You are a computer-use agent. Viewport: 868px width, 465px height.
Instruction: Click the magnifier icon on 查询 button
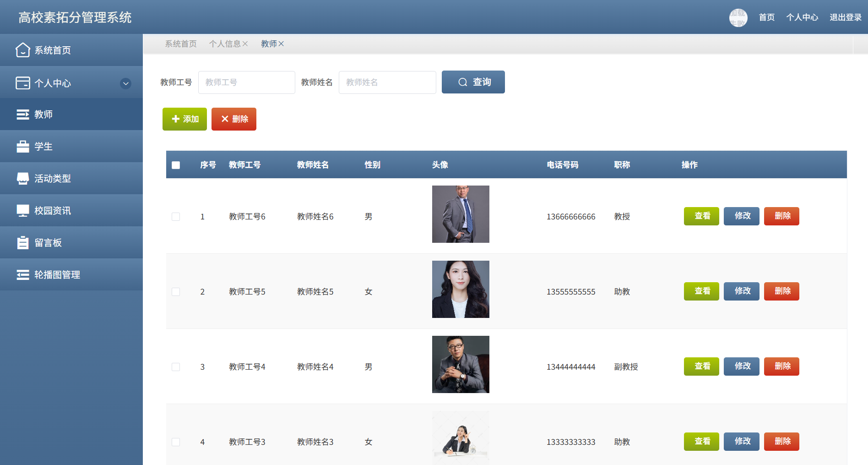(463, 82)
